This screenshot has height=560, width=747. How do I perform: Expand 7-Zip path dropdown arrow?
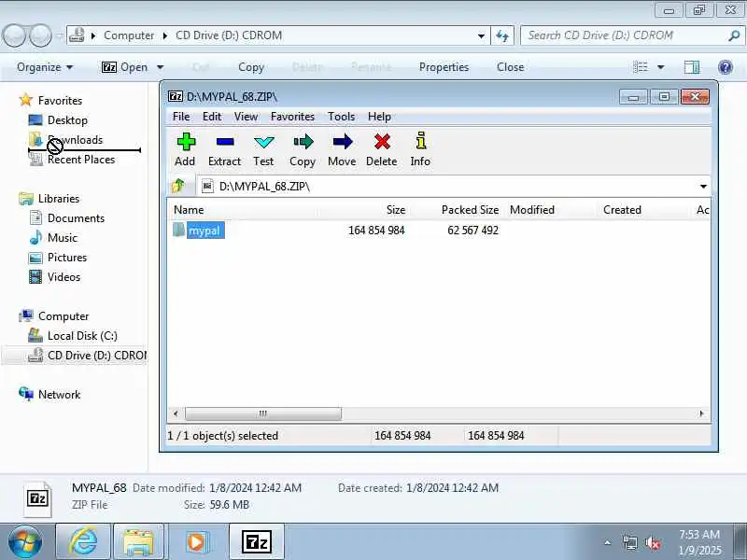point(703,186)
